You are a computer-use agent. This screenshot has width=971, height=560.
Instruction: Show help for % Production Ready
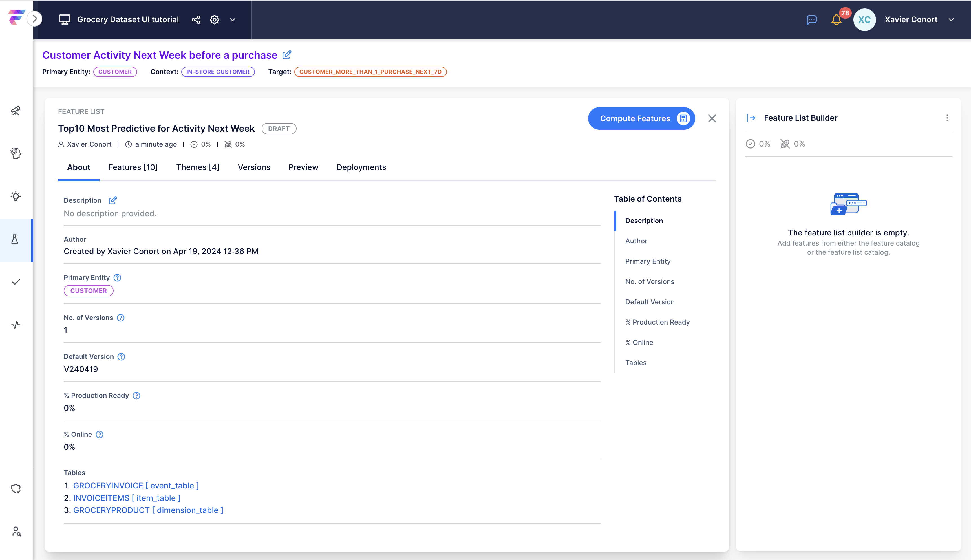point(136,395)
